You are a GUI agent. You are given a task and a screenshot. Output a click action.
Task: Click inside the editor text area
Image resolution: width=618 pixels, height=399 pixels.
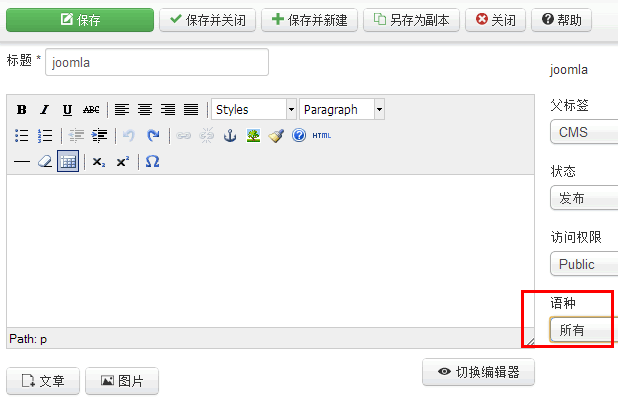pyautogui.click(x=270, y=251)
